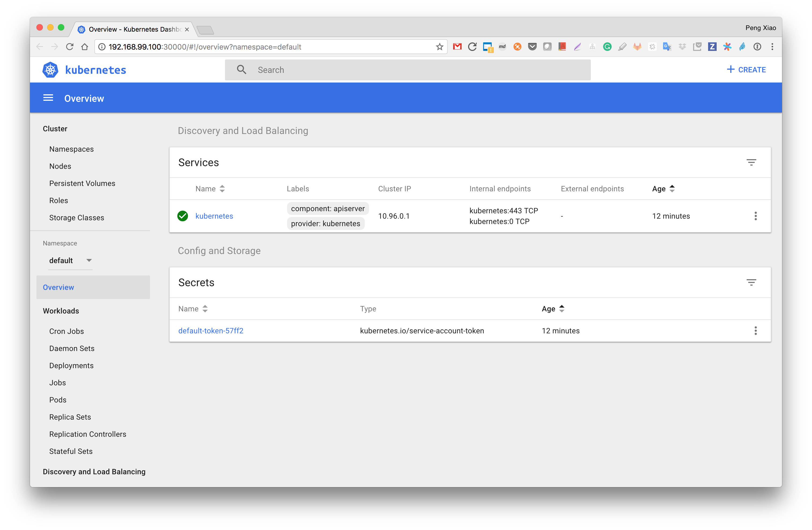The height and width of the screenshot is (530, 812).
Task: Click the CREATE button
Action: tap(746, 70)
